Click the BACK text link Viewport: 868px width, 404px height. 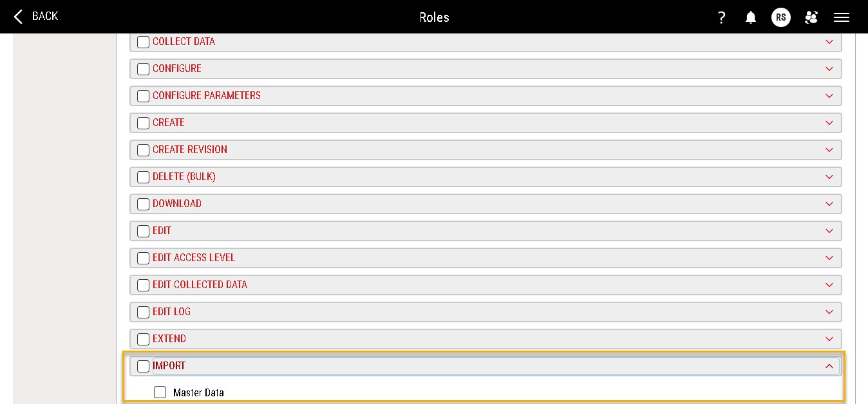click(x=45, y=16)
